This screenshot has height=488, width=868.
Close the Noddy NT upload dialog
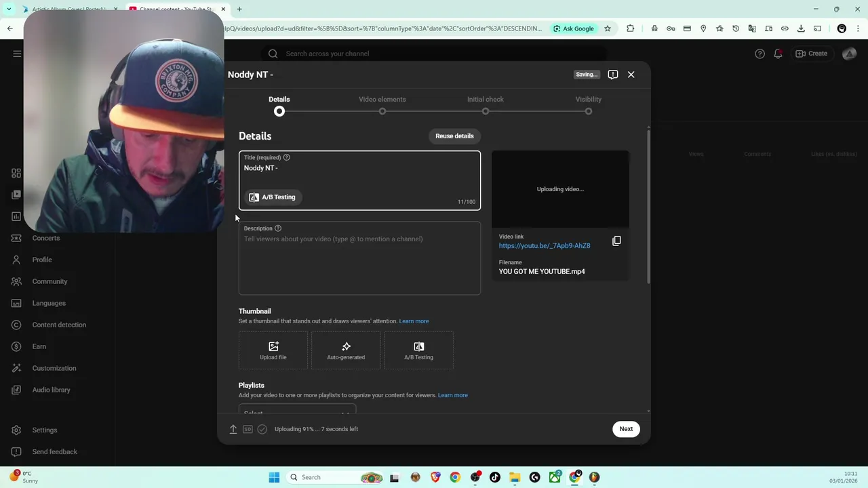click(631, 75)
